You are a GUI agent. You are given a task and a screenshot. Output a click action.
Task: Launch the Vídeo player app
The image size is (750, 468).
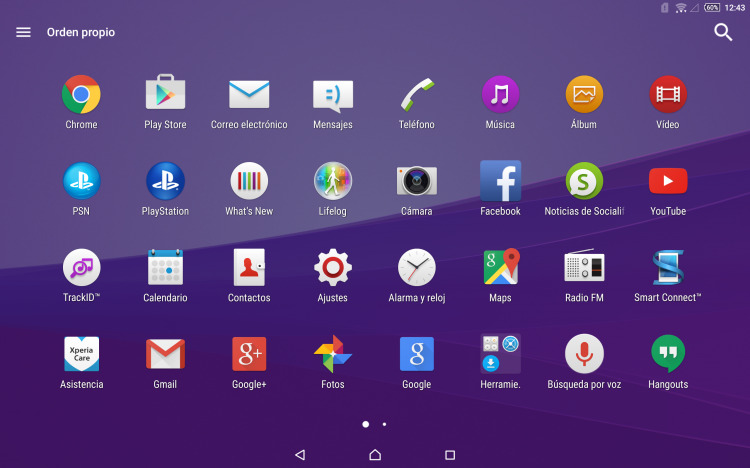(668, 95)
